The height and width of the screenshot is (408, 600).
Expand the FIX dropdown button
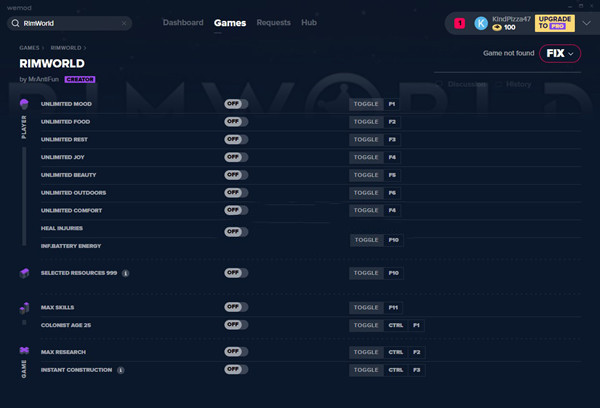pyautogui.click(x=560, y=53)
